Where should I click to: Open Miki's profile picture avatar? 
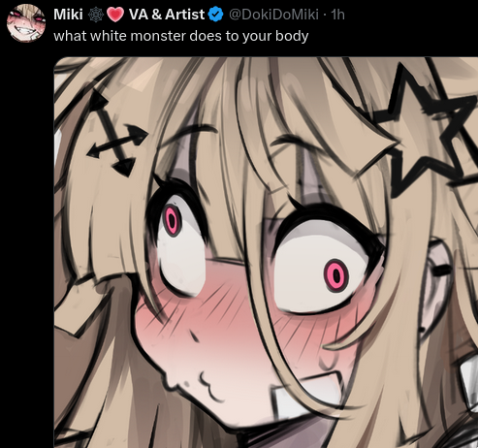[26, 23]
